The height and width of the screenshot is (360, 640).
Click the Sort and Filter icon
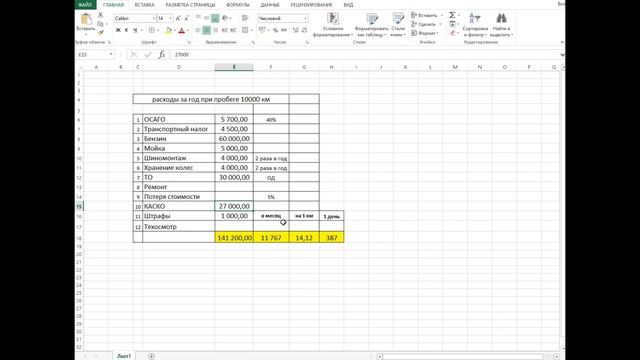475,18
